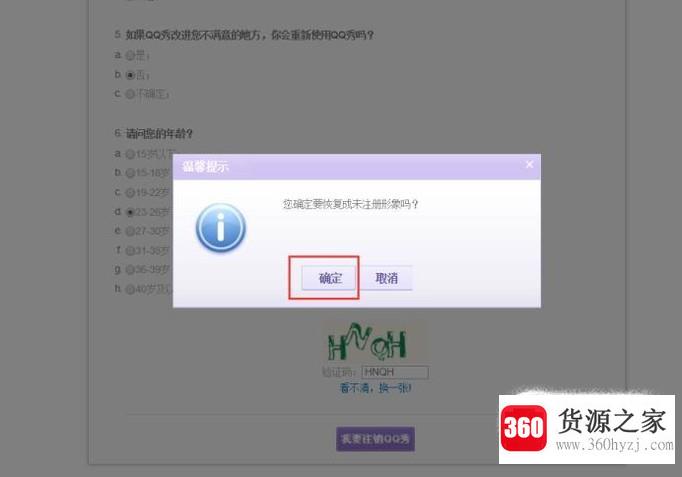
Task: Select radio option b 否 under question 5
Action: [x=130, y=75]
